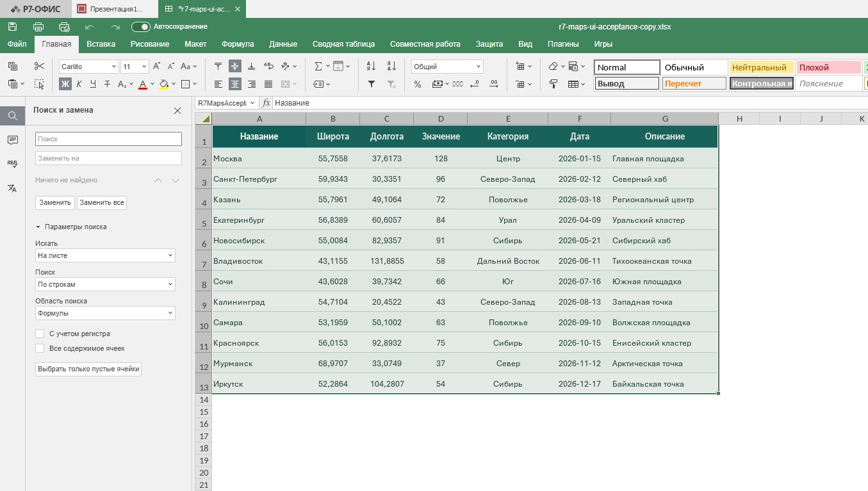Image resolution: width=868 pixels, height=491 pixels.
Task: Open the Формула ribbon tab
Action: point(238,44)
